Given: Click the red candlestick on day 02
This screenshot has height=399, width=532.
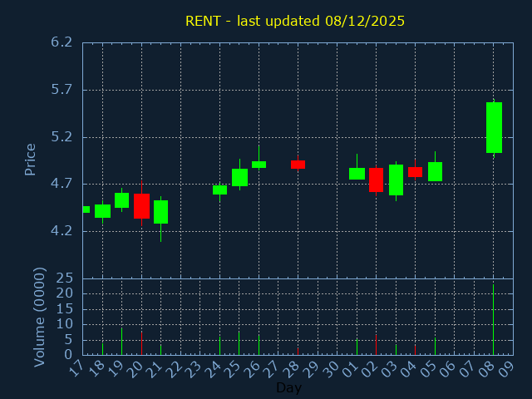Looking at the screenshot, I should tap(376, 180).
